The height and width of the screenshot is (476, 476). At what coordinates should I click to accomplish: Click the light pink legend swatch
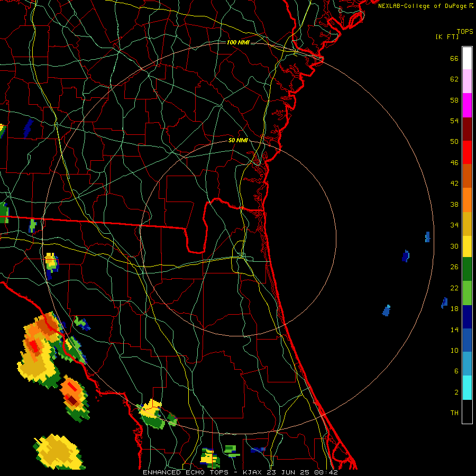(x=467, y=81)
